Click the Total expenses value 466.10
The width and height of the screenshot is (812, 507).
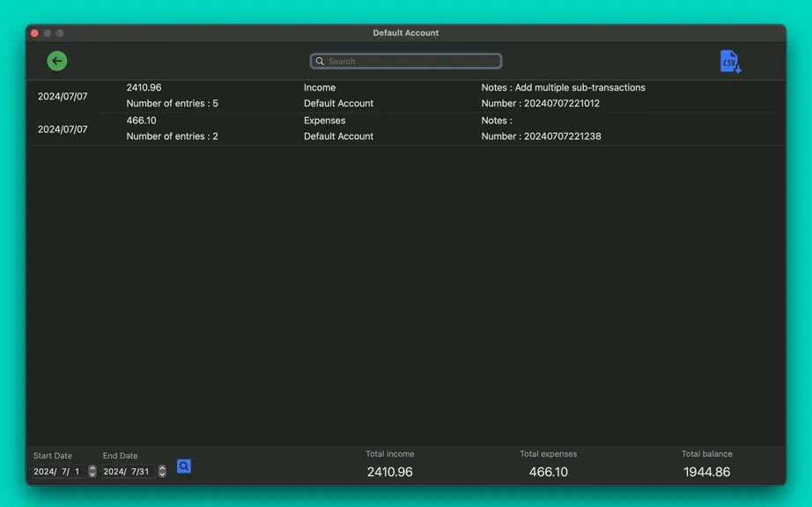tap(549, 472)
